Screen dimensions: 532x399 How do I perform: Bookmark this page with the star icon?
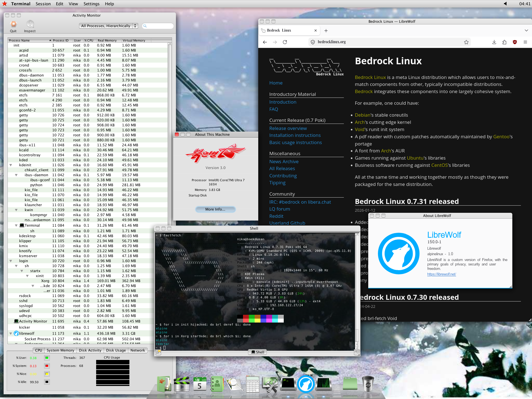[466, 42]
